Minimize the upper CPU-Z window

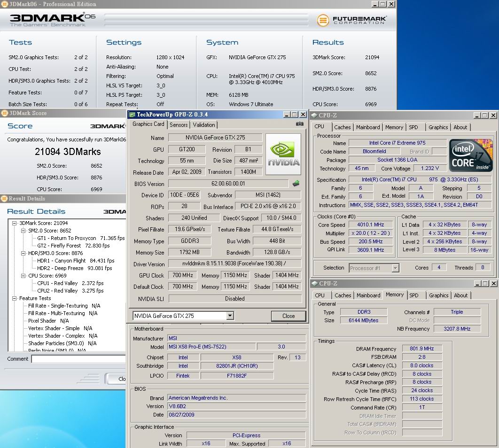tap(477, 116)
